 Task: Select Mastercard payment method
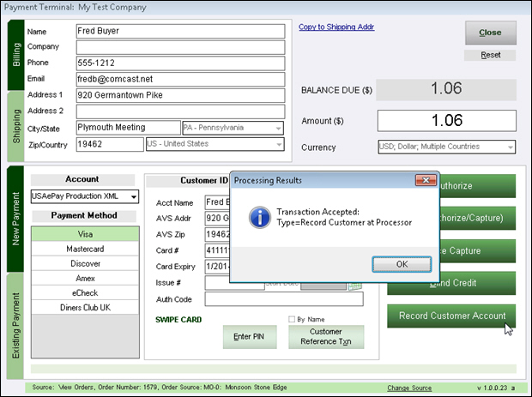[85, 249]
